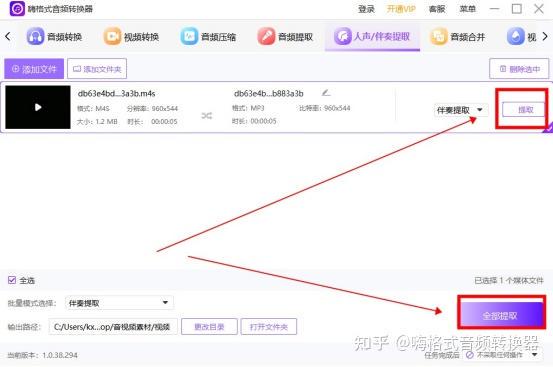Switch to the 人声/伴奏提取 tab

[372, 37]
